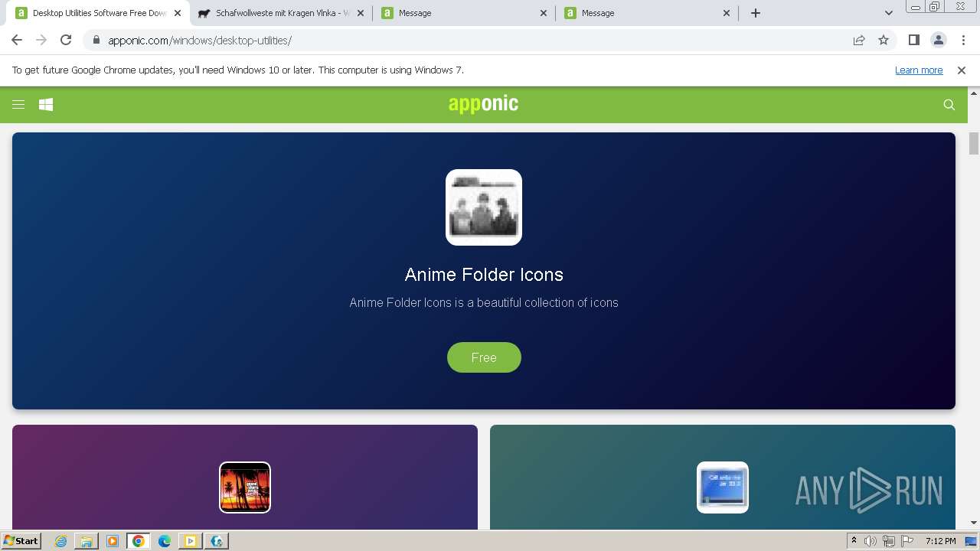Open the apponic site search
The image size is (980, 551).
click(949, 105)
